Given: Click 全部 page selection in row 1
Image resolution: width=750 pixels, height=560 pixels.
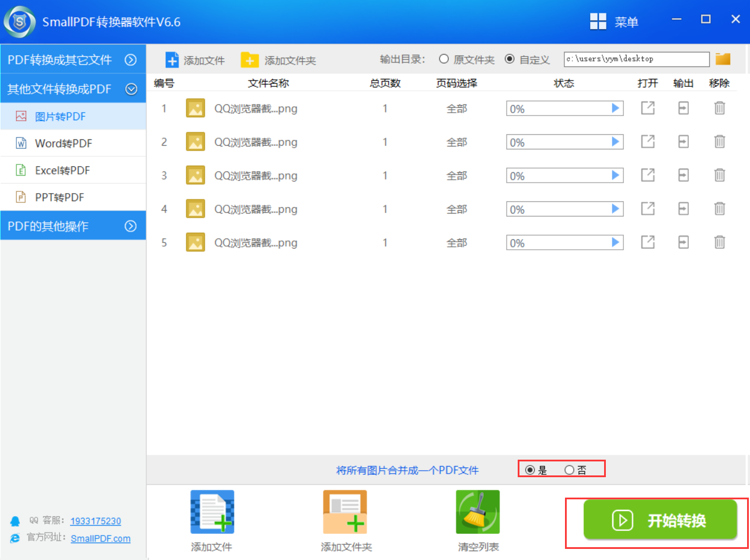Looking at the screenshot, I should click(457, 108).
